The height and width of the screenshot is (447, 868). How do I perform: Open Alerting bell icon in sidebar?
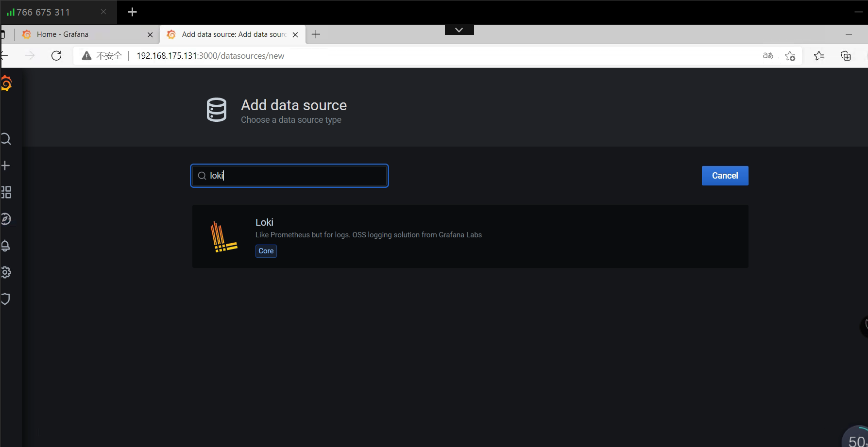6,246
